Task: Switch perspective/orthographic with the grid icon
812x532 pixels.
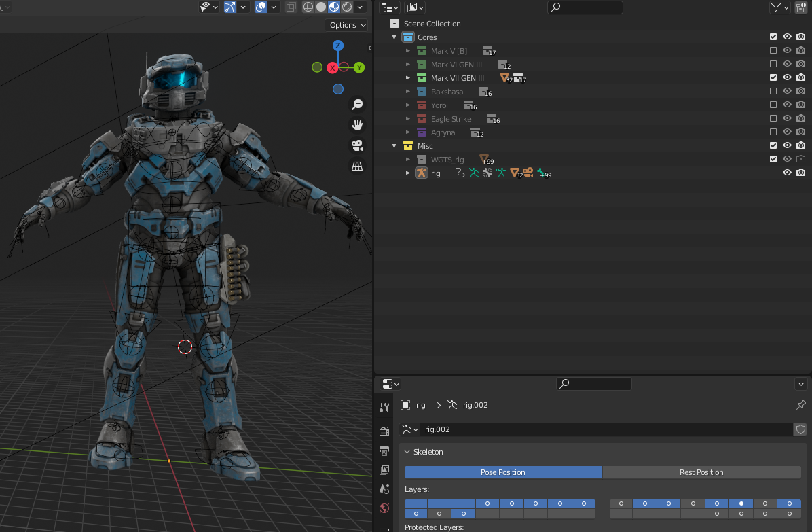Action: [356, 166]
